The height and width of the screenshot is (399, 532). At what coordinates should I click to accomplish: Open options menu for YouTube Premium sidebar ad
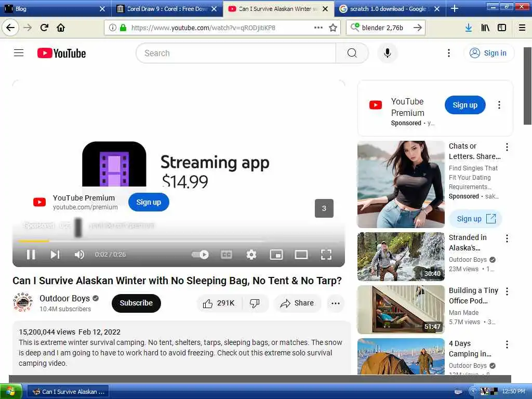[499, 105]
